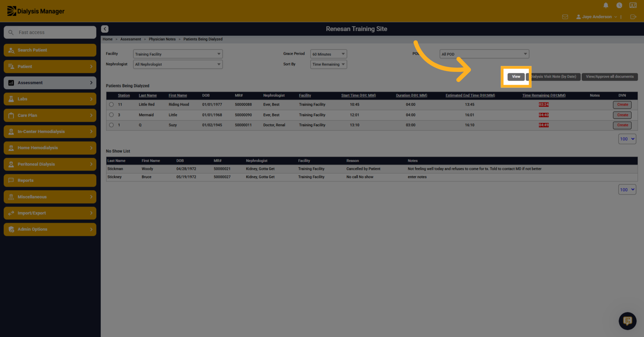
Task: Expand the Admin Options menu
Action: coord(50,229)
